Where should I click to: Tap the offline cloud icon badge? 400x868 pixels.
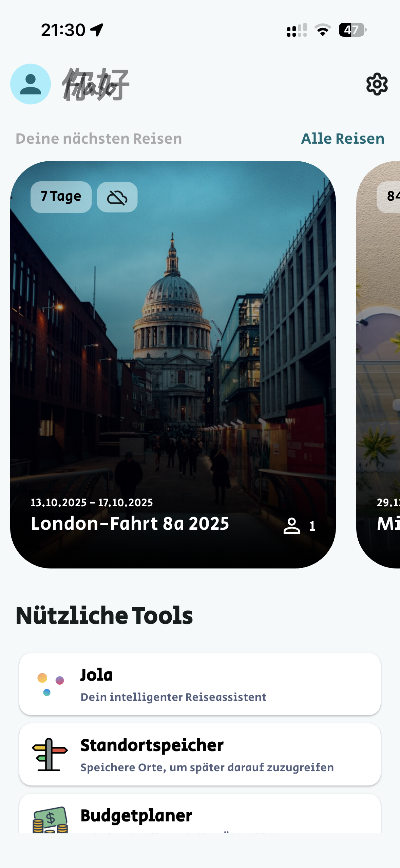[x=117, y=197]
